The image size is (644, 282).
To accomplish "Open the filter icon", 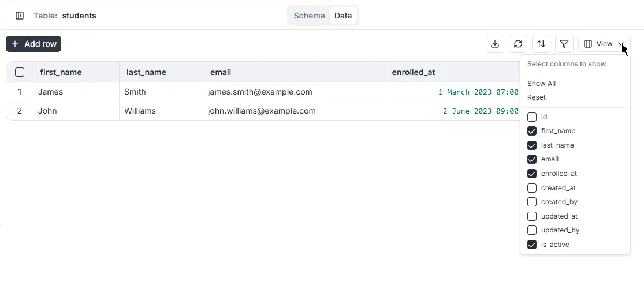I will click(564, 44).
